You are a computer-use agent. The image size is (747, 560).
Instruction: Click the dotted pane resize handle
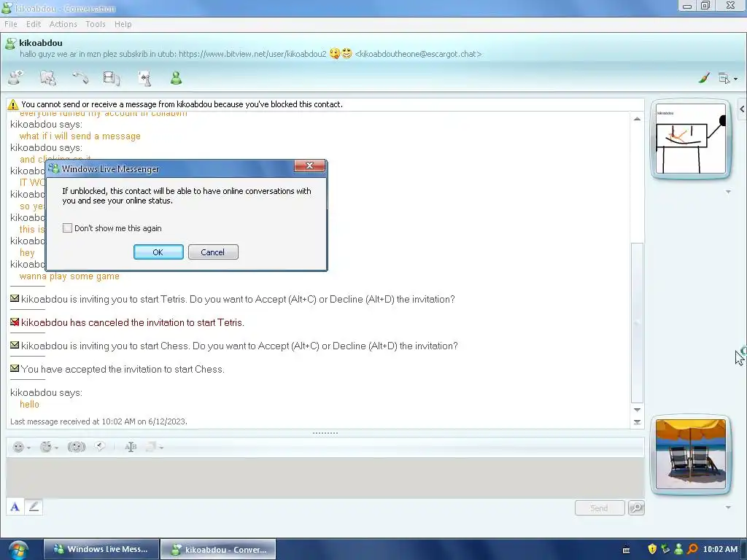pos(325,433)
